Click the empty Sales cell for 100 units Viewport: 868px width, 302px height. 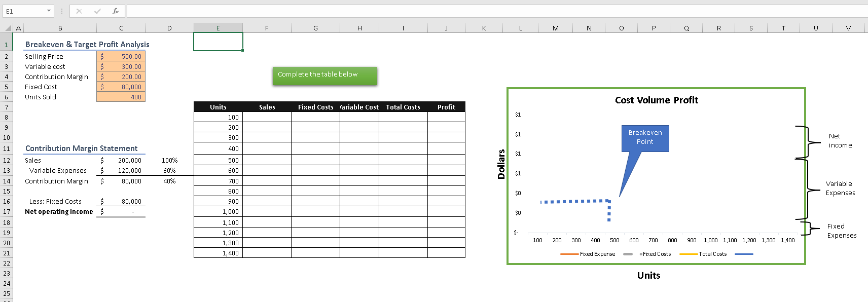coord(267,117)
